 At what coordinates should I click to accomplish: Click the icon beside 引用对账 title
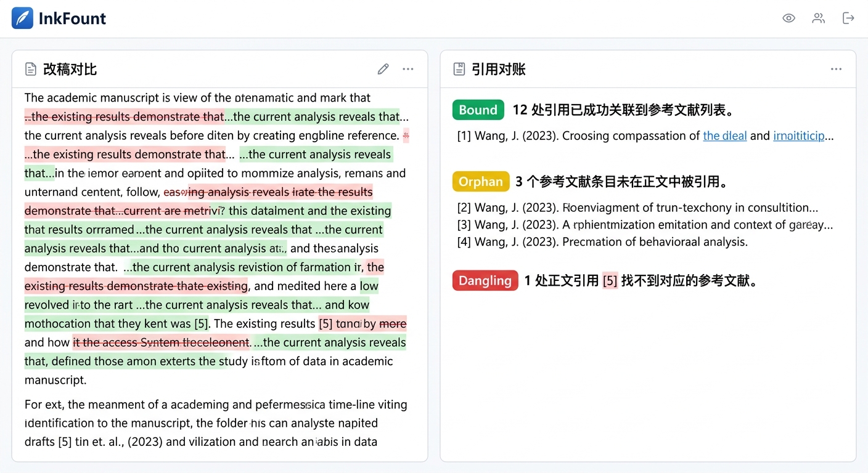(x=459, y=69)
